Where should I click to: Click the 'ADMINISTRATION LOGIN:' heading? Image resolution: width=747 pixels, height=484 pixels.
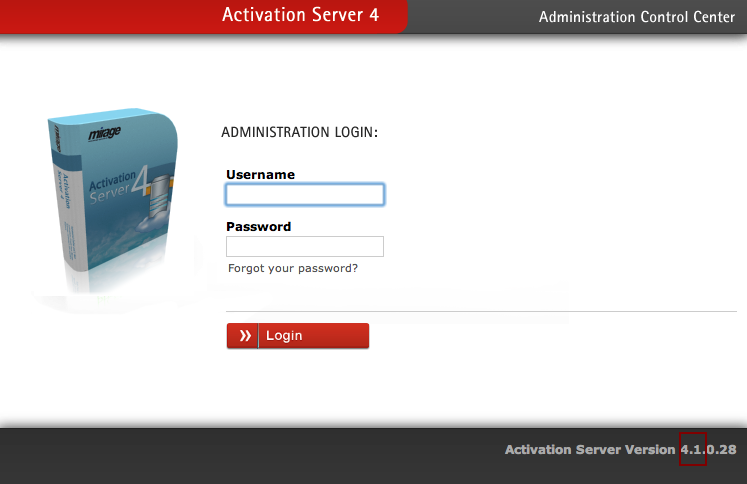pos(300,132)
